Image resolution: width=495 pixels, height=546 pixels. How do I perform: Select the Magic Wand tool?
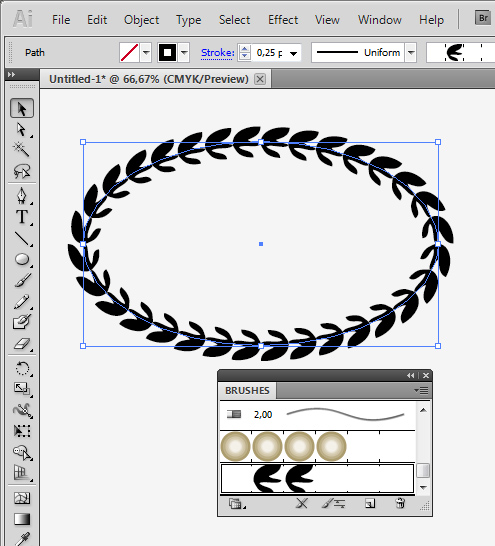point(21,149)
